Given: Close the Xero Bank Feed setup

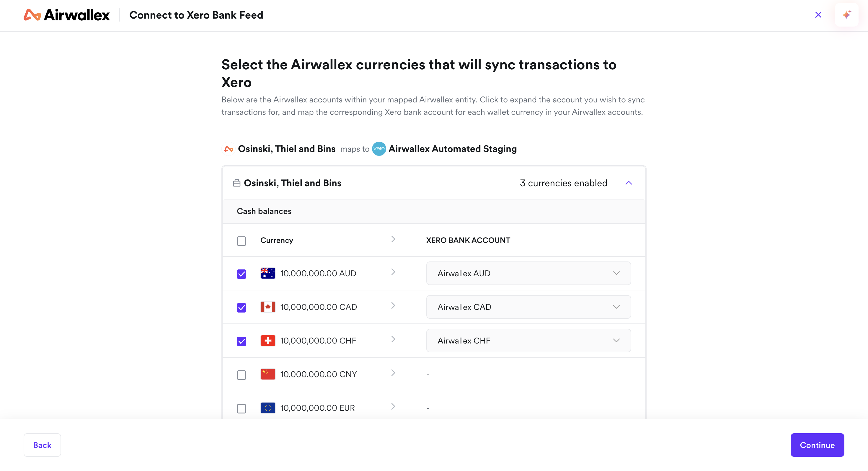Looking at the screenshot, I should point(818,15).
